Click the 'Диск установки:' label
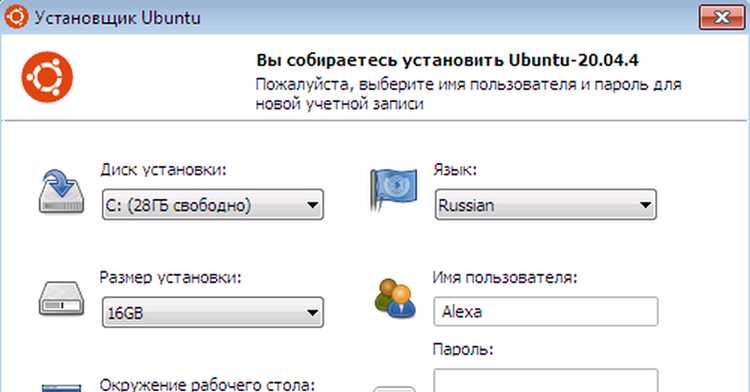The image size is (750, 392). 163,170
